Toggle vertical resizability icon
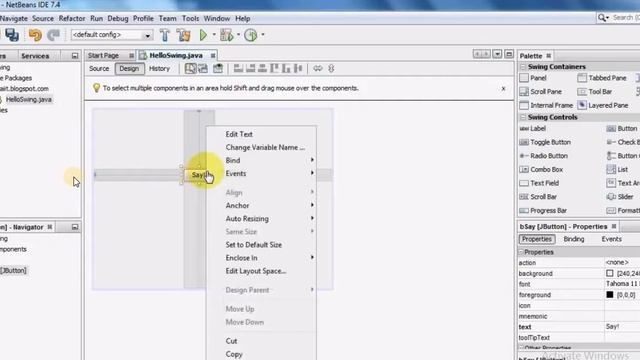640x360 pixels. [331, 69]
